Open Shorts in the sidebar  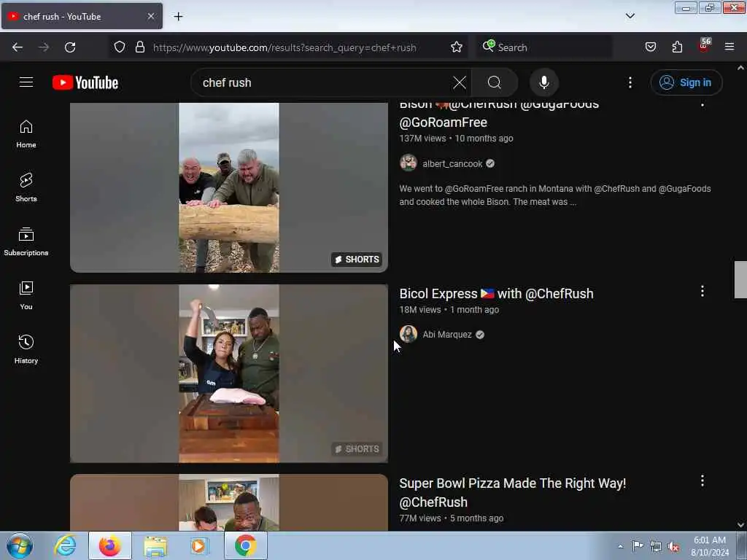(x=26, y=187)
